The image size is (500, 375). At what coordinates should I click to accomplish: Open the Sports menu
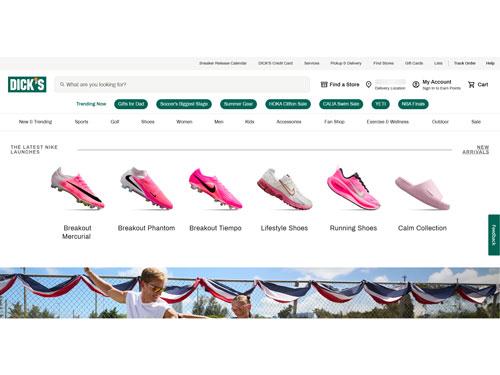81,122
